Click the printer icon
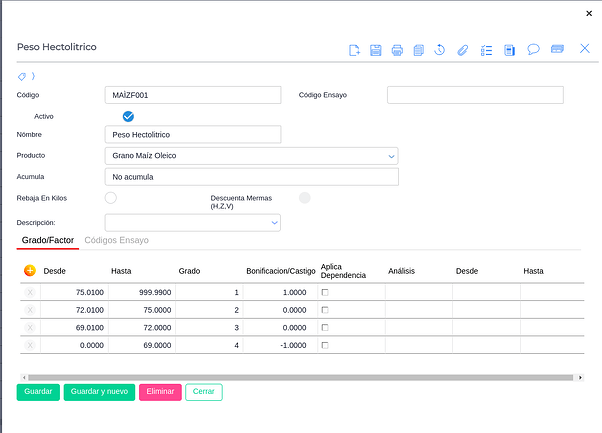602x433 pixels. pyautogui.click(x=397, y=49)
